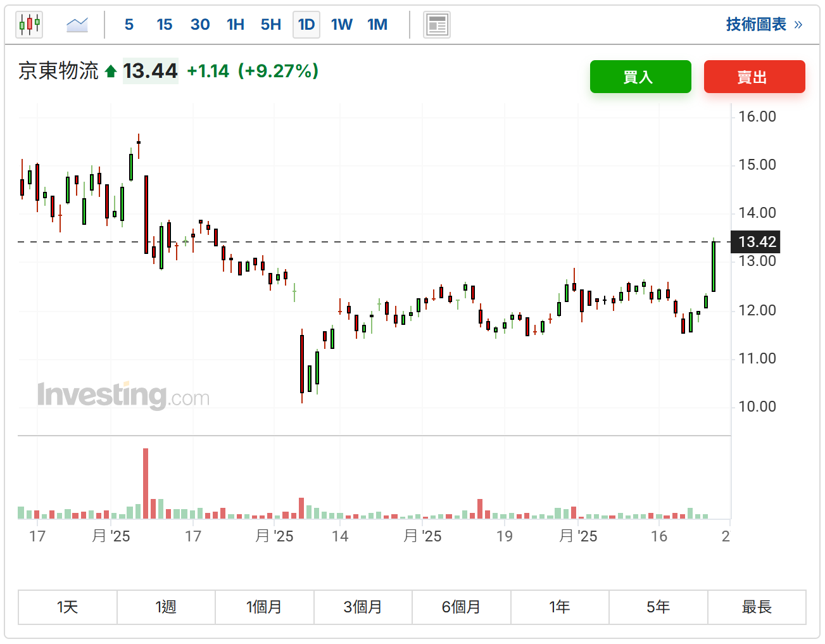The width and height of the screenshot is (825, 644).
Task: Click the latest green candlestick near 13.42
Action: (714, 266)
